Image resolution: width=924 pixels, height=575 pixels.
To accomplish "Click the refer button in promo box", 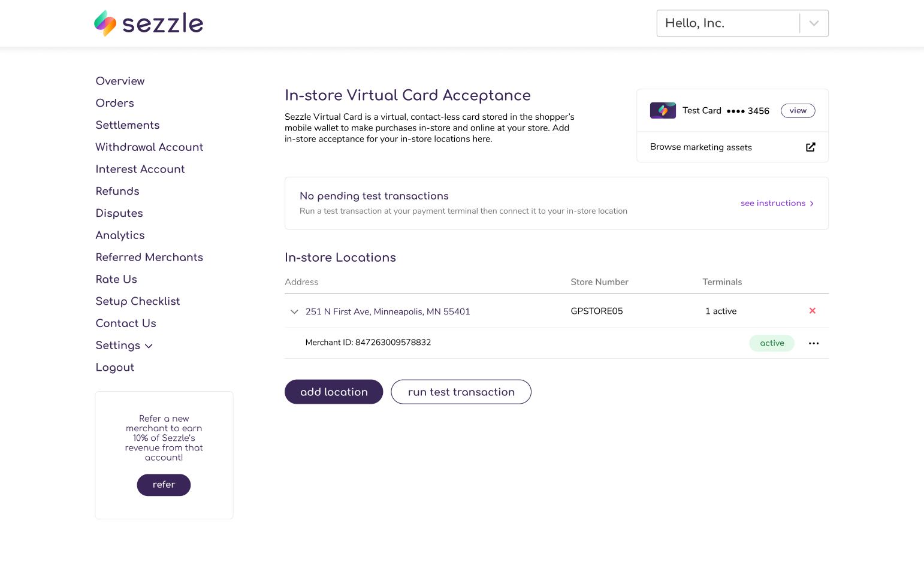I will 164,485.
